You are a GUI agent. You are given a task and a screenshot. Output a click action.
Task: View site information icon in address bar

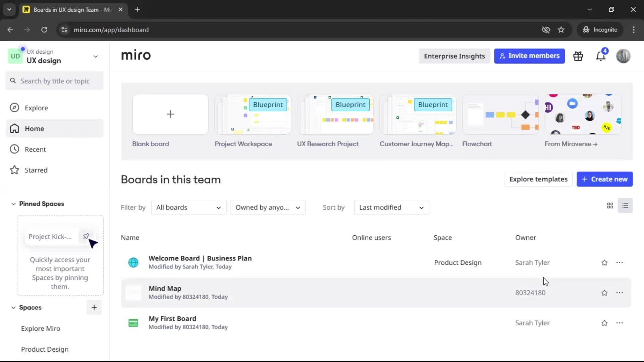click(x=64, y=30)
